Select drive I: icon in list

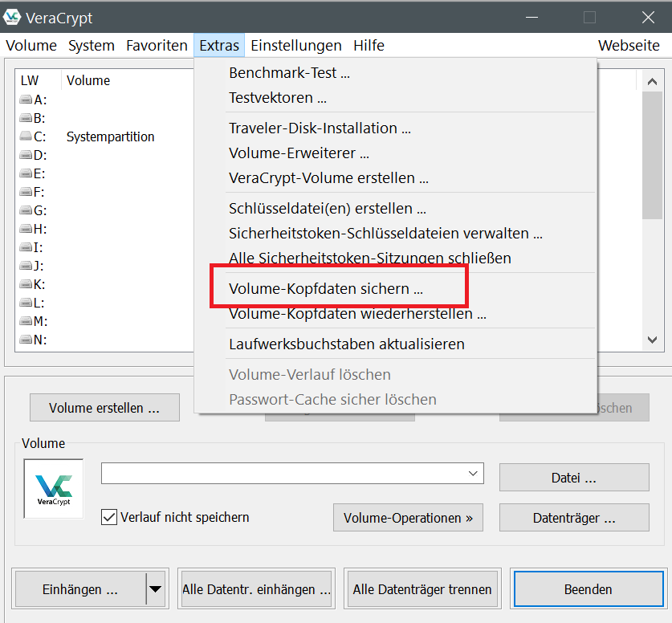[x=26, y=247]
